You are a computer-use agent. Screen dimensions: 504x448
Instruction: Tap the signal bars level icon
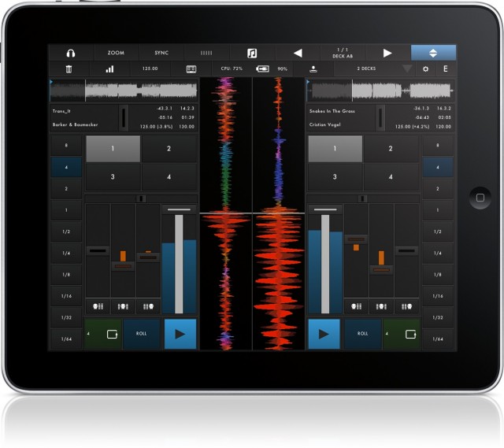pyautogui.click(x=109, y=69)
